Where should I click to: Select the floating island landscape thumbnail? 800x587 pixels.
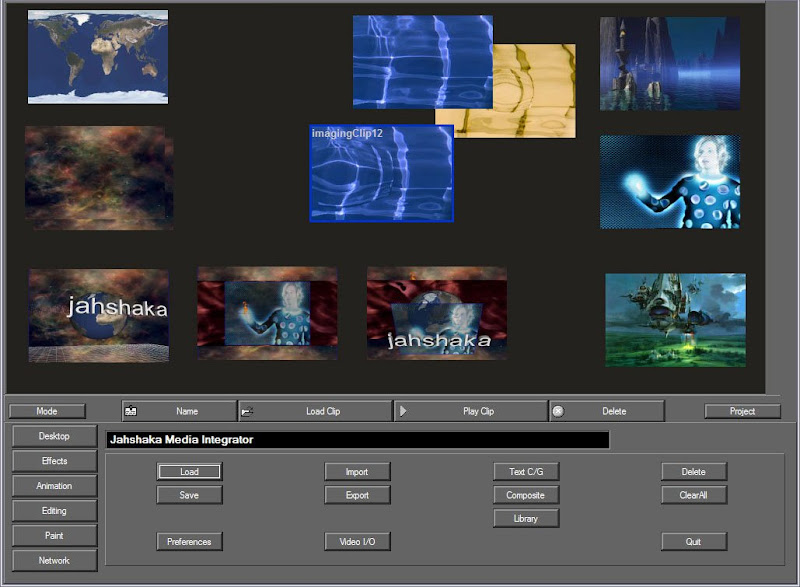[675, 319]
